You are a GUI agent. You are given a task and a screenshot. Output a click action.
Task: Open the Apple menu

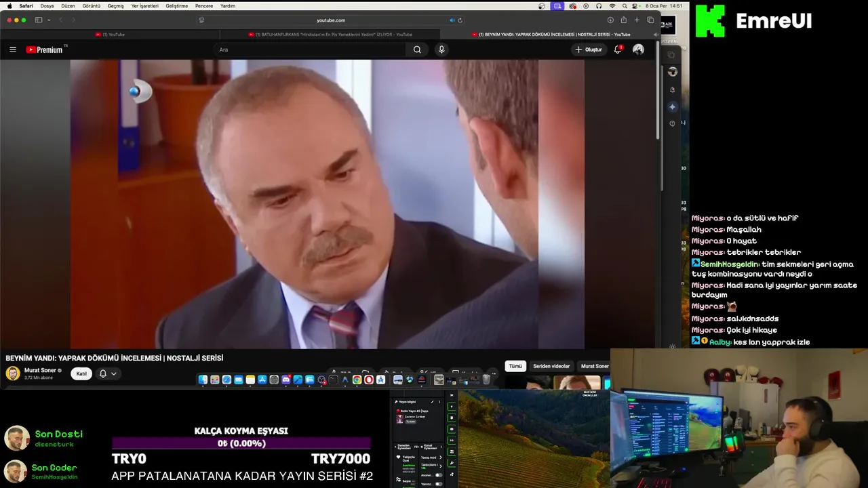coord(9,6)
